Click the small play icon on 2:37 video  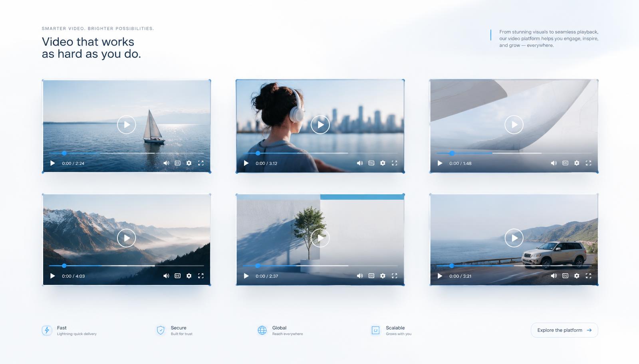click(x=246, y=276)
